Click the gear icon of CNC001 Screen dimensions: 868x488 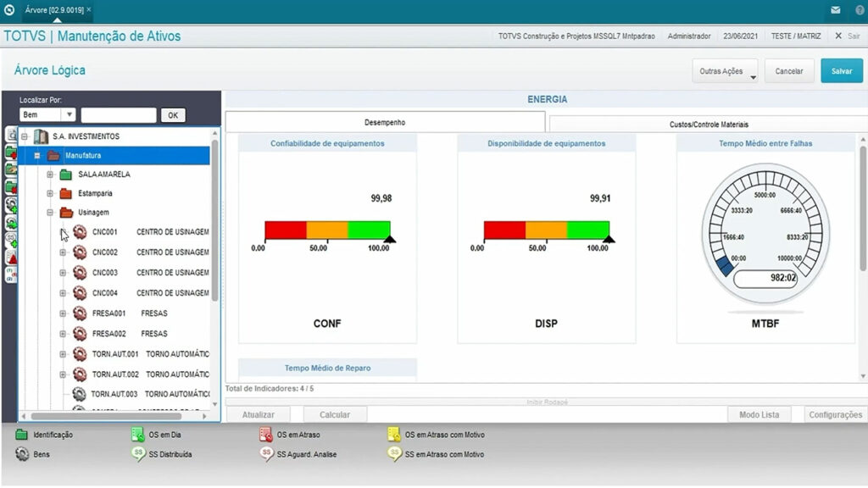click(80, 232)
